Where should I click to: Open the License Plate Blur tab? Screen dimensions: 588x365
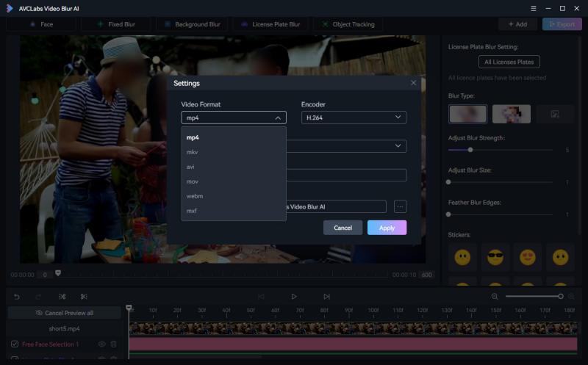(270, 24)
